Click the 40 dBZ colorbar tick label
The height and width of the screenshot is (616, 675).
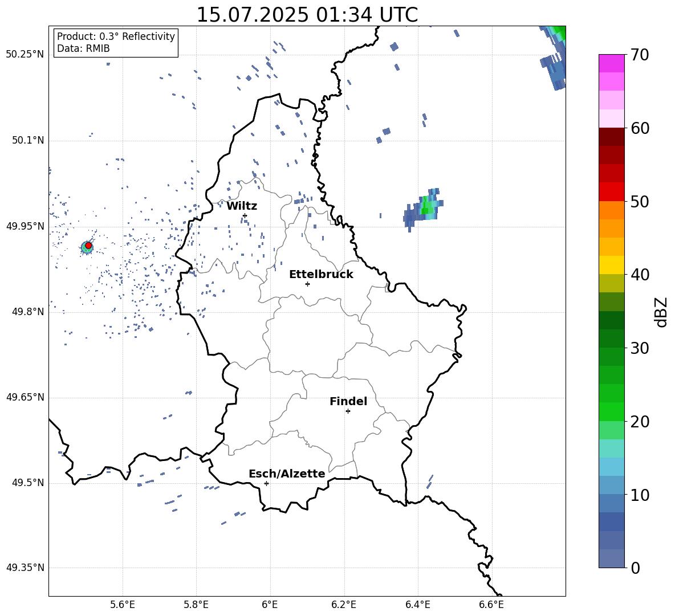640,275
